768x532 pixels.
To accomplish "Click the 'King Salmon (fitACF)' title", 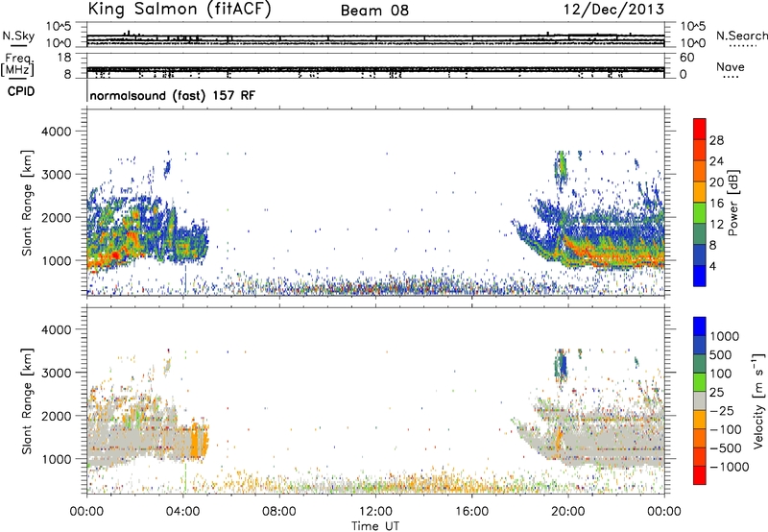I will (x=180, y=9).
